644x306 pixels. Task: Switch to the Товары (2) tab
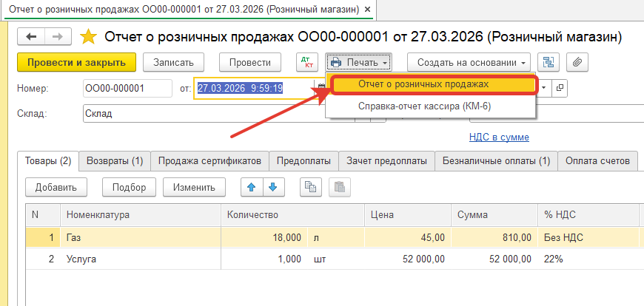48,161
